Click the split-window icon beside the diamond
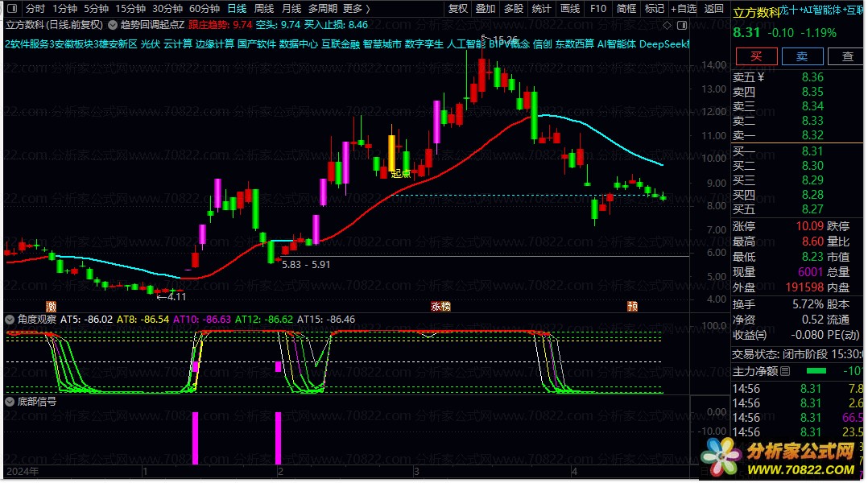The image size is (868, 483). (682, 25)
